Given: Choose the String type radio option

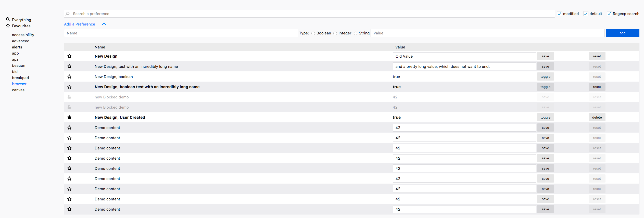Looking at the screenshot, I should coord(356,33).
